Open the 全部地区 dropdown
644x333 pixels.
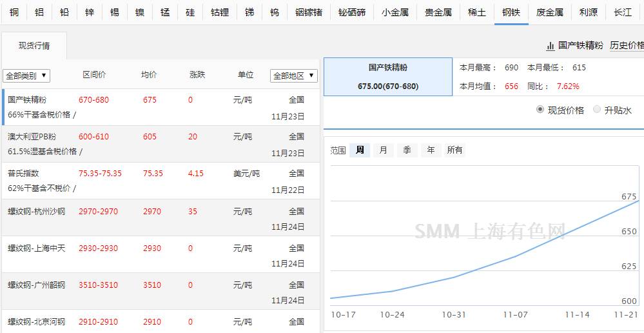pyautogui.click(x=294, y=76)
